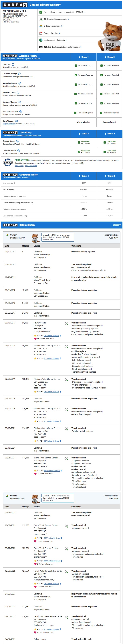Open the Glossary link

click(x=116, y=225)
